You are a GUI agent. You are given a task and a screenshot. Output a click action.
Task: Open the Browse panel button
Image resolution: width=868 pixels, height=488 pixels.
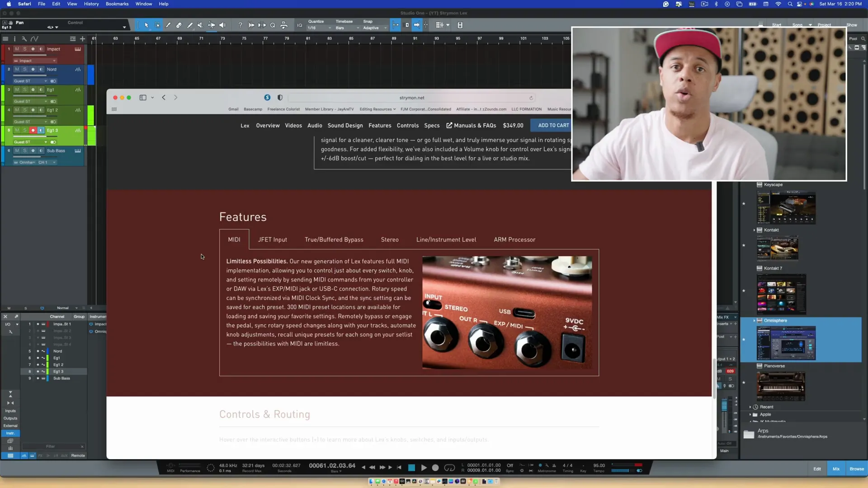pos(856,469)
